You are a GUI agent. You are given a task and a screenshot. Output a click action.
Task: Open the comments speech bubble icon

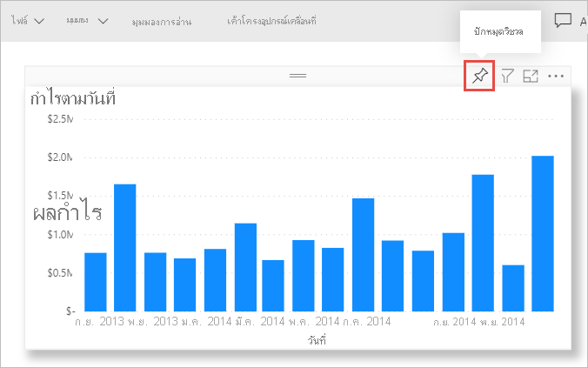coord(563,21)
